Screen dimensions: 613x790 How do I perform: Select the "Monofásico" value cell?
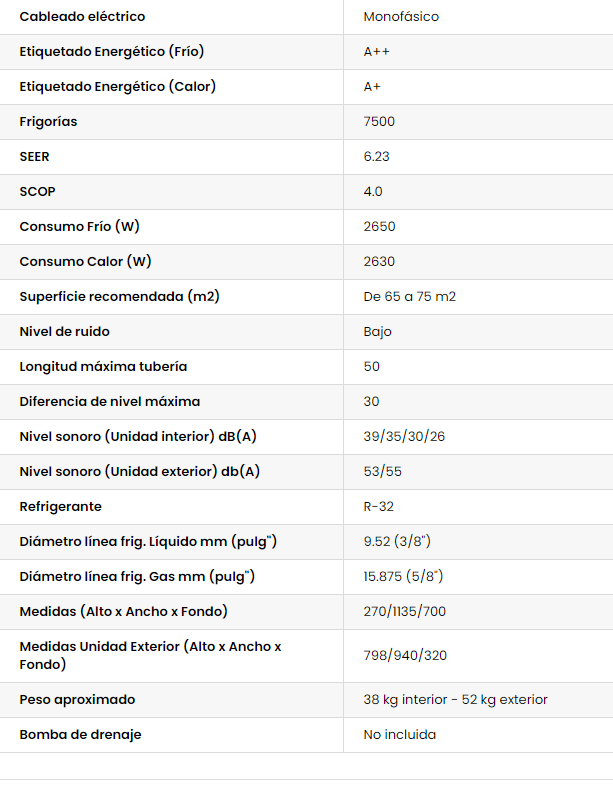pos(401,17)
